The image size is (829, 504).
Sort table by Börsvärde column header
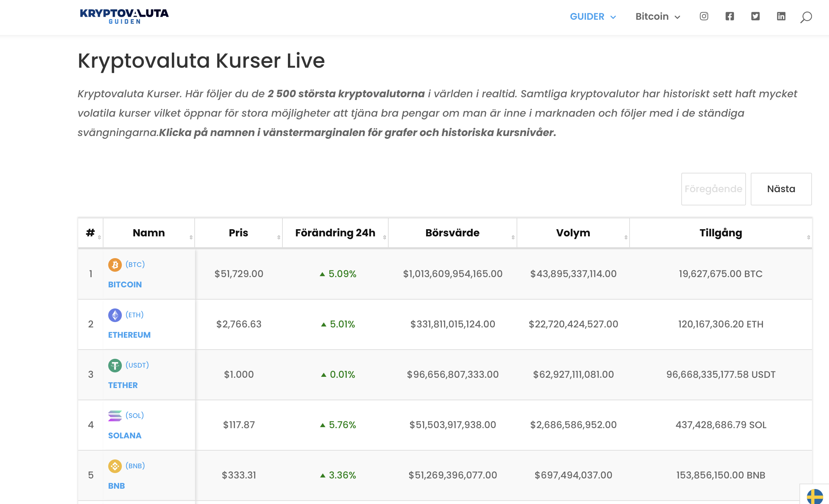(x=452, y=233)
